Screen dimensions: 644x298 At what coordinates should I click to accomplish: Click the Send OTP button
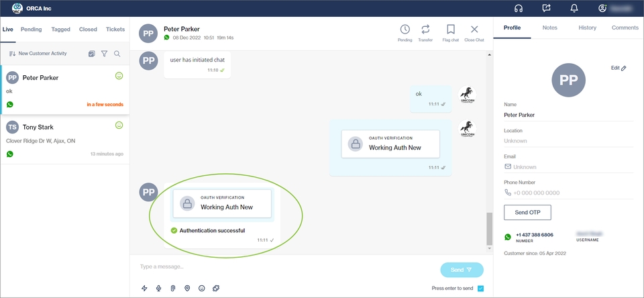[x=527, y=212]
